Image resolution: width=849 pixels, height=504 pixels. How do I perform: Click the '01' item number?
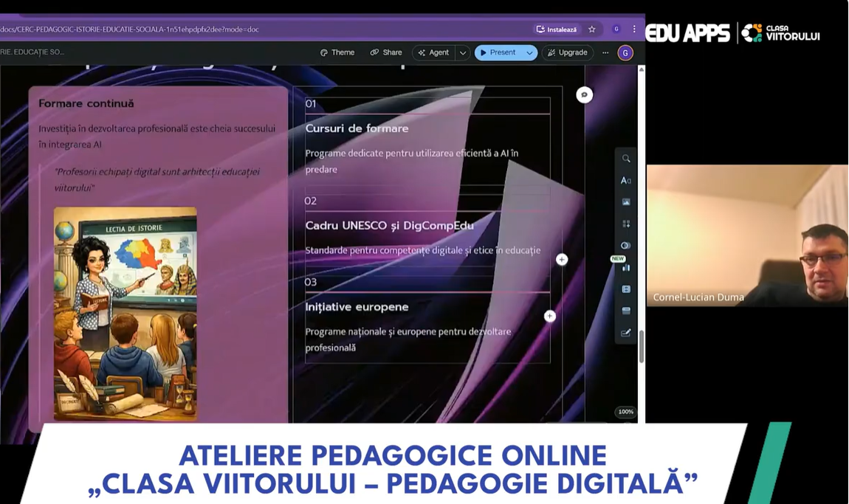pyautogui.click(x=311, y=104)
